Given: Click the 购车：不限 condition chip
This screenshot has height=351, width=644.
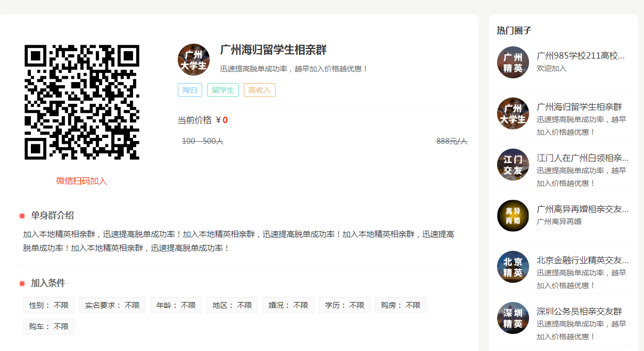Looking at the screenshot, I should [x=49, y=326].
